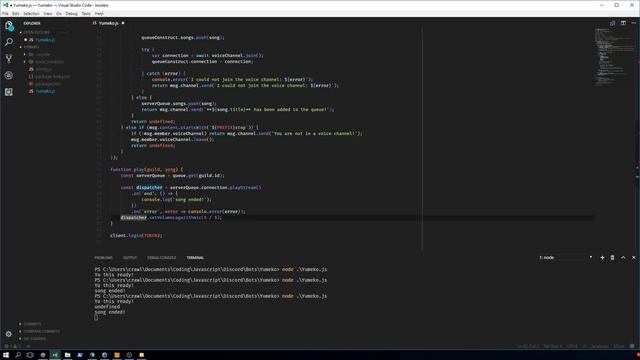Maximize the panel with the up chevron
The width and height of the screenshot is (640, 360).
pyautogui.click(x=623, y=258)
